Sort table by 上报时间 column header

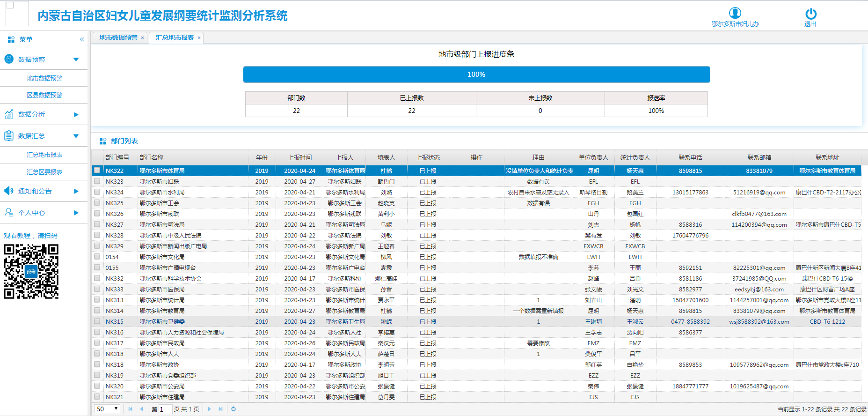point(299,157)
